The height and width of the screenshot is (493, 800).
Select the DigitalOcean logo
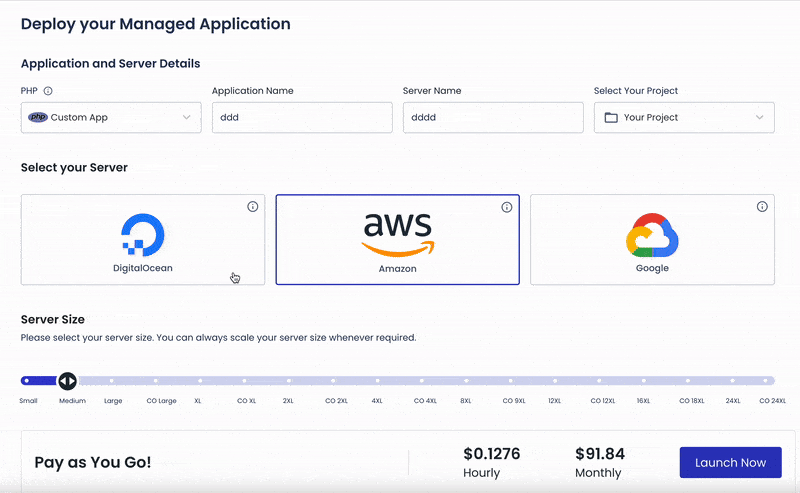143,235
